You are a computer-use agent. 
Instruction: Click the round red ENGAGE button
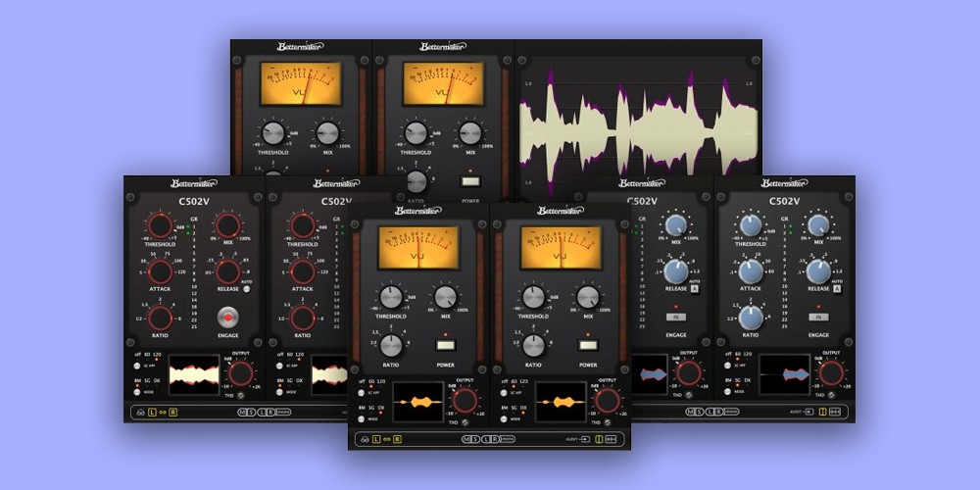[x=227, y=317]
